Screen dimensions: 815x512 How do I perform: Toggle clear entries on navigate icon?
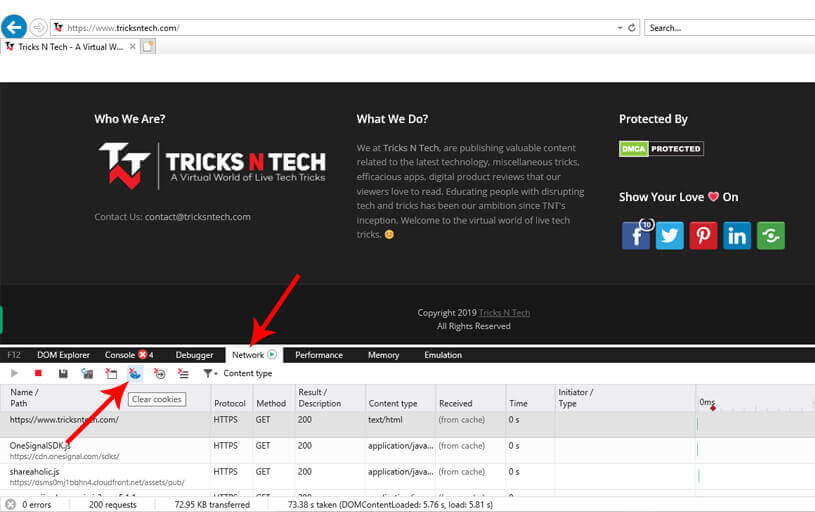point(159,373)
